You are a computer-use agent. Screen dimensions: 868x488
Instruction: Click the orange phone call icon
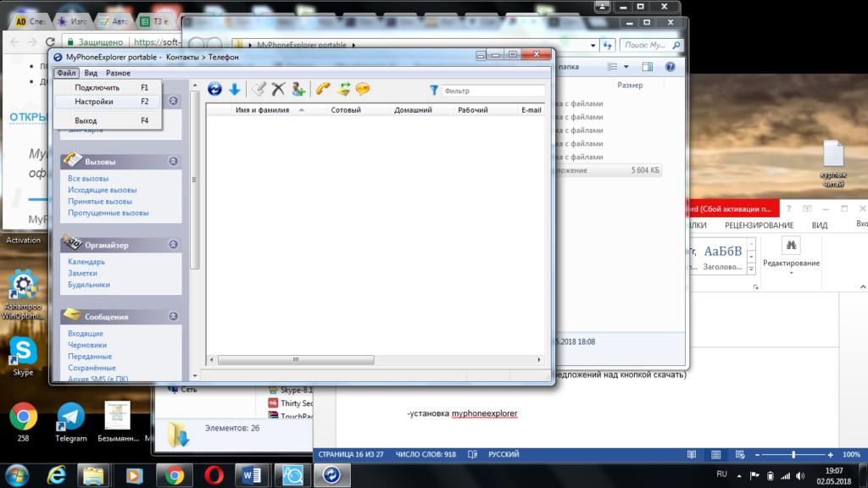[323, 89]
